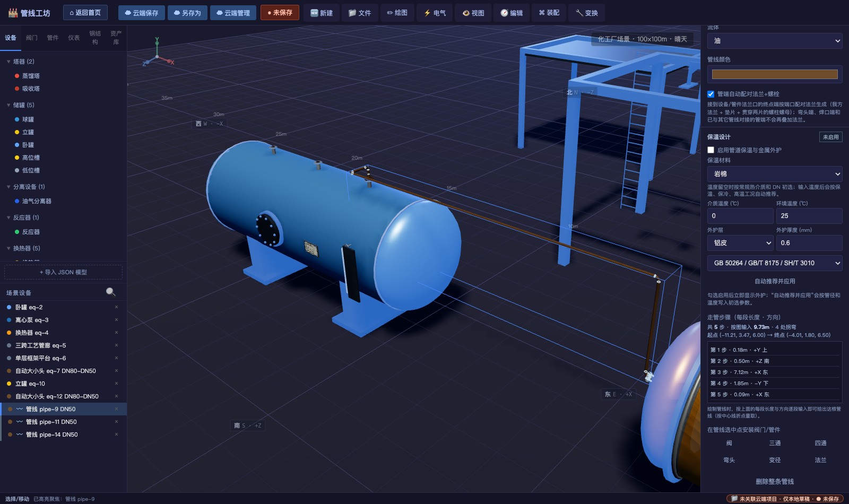Open 外护层 dropdown showing 铝皮

coord(740,243)
